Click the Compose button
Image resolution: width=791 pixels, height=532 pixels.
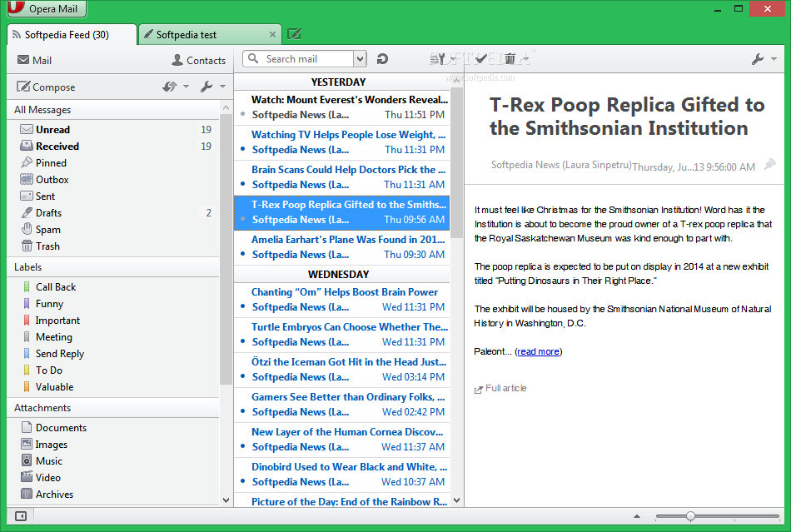point(46,87)
